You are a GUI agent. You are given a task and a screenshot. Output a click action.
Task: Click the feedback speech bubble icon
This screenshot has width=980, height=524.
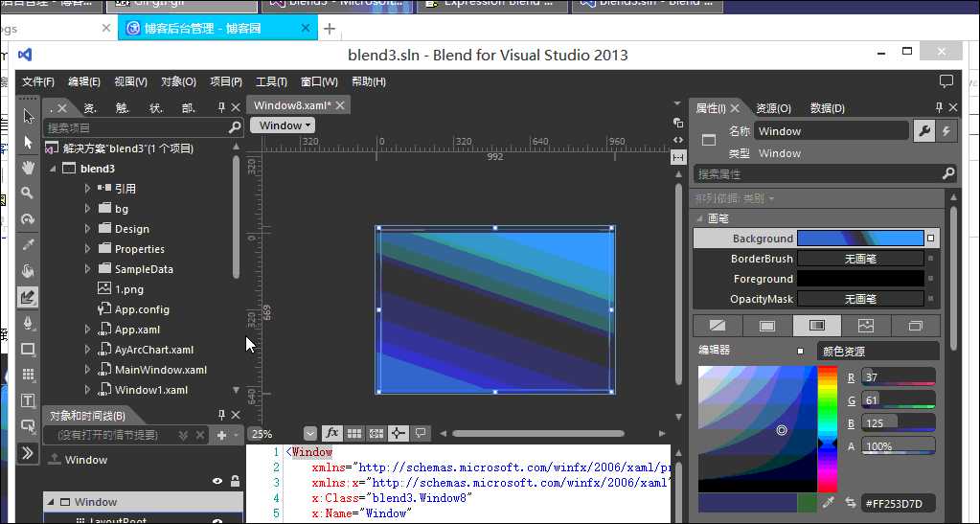pyautogui.click(x=946, y=80)
